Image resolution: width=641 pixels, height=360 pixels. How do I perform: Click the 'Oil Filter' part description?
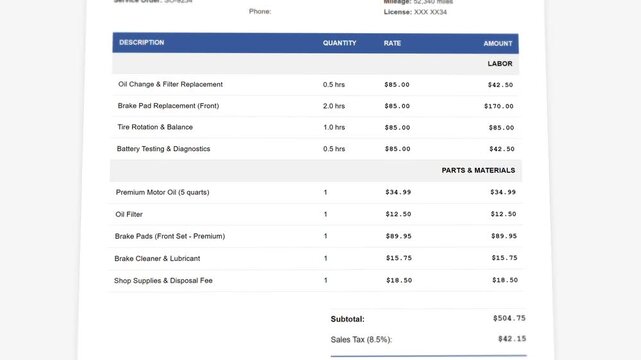(129, 214)
